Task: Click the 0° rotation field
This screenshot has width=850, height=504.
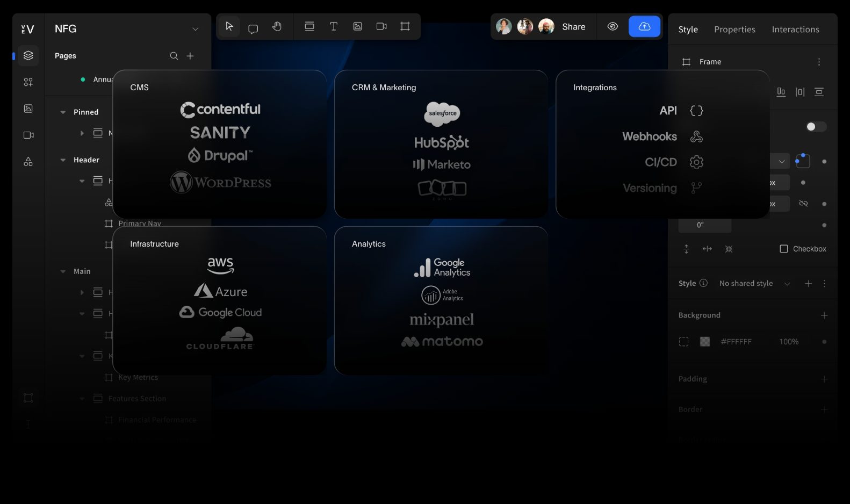Action: point(704,225)
